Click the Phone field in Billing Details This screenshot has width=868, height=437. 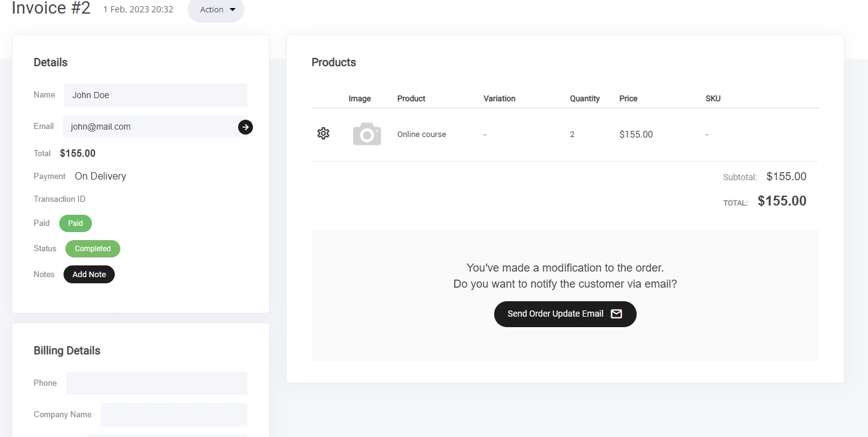coord(157,383)
